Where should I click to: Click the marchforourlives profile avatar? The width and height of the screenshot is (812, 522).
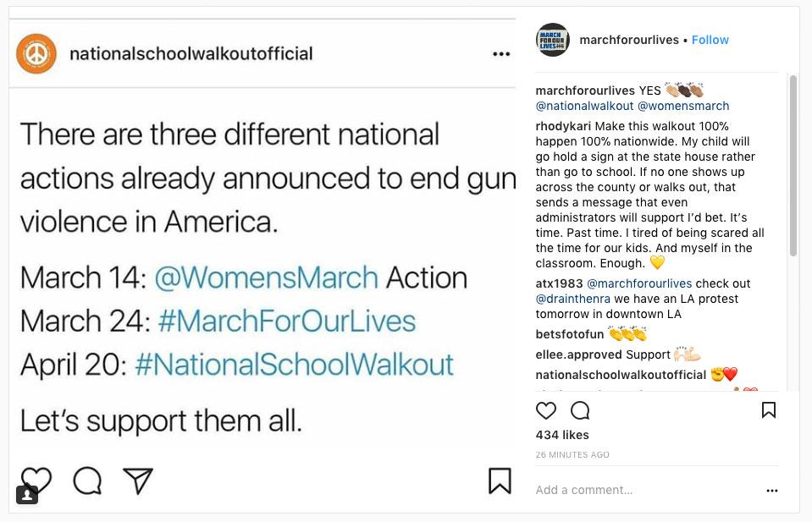[x=553, y=40]
